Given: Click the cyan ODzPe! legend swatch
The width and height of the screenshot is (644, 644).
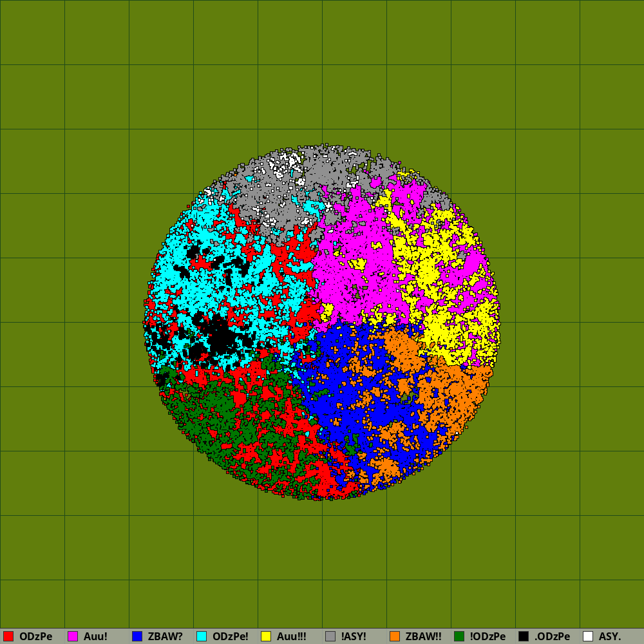Looking at the screenshot, I should pos(202,636).
